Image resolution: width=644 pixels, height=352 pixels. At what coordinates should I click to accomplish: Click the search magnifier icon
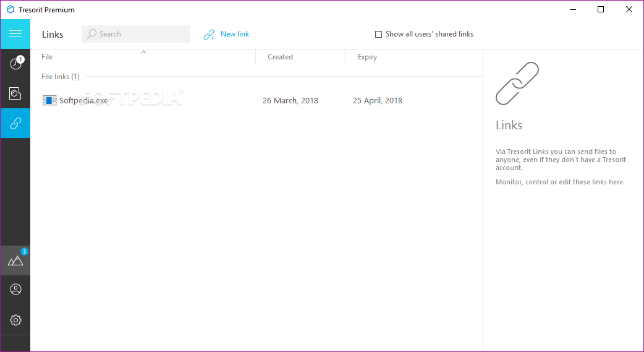click(x=92, y=34)
